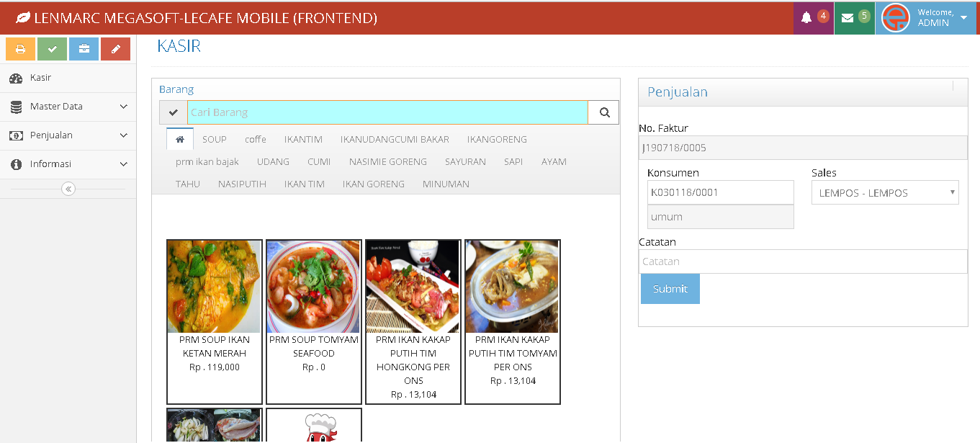The height and width of the screenshot is (443, 980).
Task: Select PRM IKAN KAKAP PUTIH TIM TOMYAM
Action: click(513, 322)
